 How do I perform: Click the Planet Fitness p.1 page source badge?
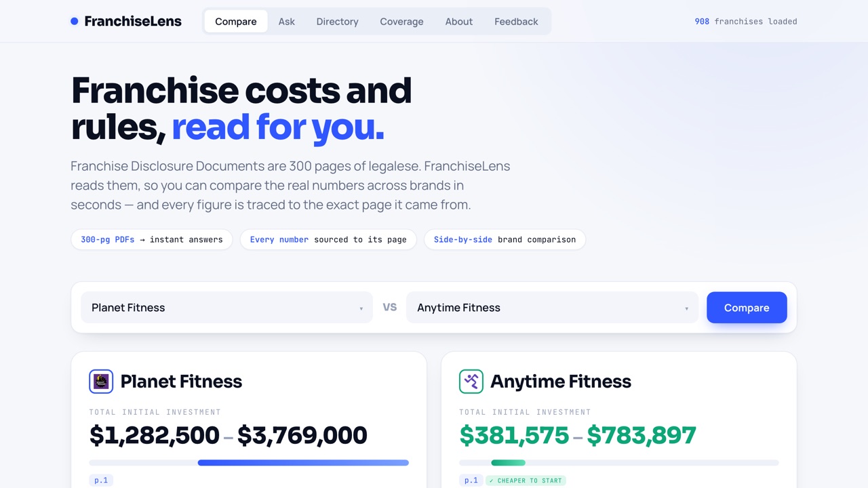[x=101, y=481]
